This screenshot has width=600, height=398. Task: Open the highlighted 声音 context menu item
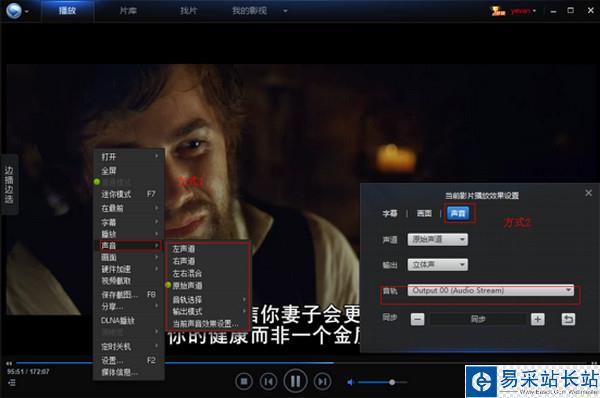click(129, 246)
